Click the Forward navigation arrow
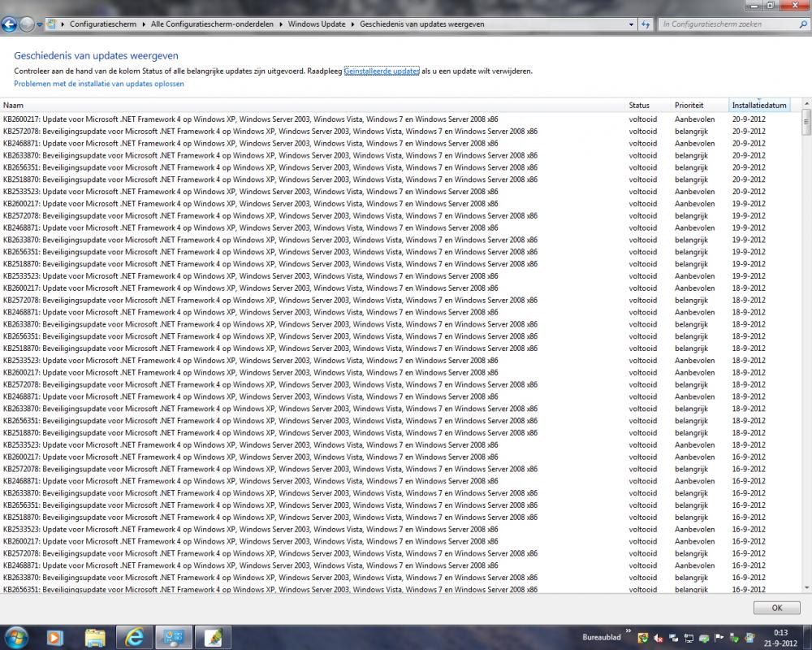The width and height of the screenshot is (812, 650). 27,24
